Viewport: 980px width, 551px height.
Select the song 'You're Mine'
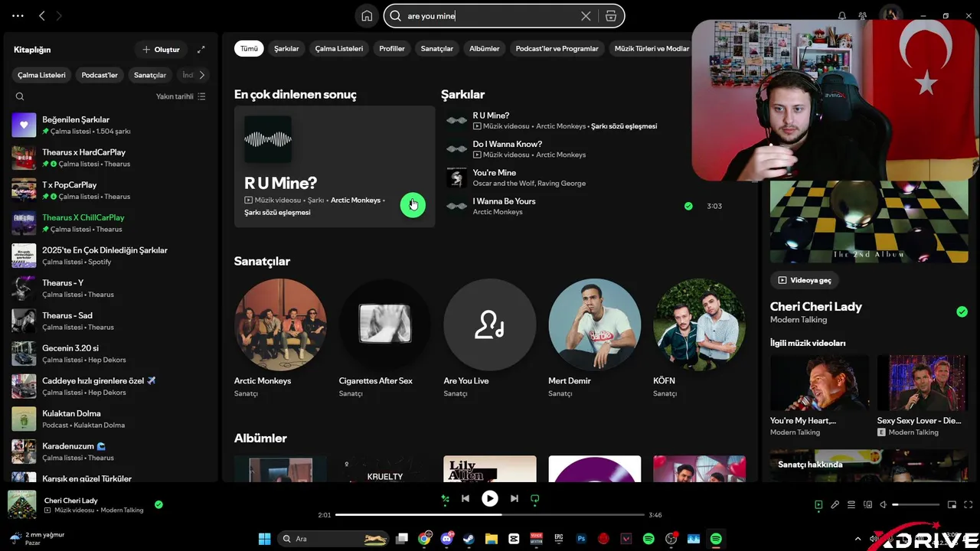pyautogui.click(x=495, y=172)
